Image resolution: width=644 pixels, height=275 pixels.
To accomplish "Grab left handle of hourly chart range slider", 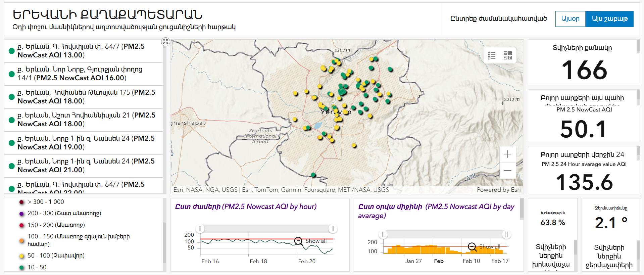I will coord(200,229).
